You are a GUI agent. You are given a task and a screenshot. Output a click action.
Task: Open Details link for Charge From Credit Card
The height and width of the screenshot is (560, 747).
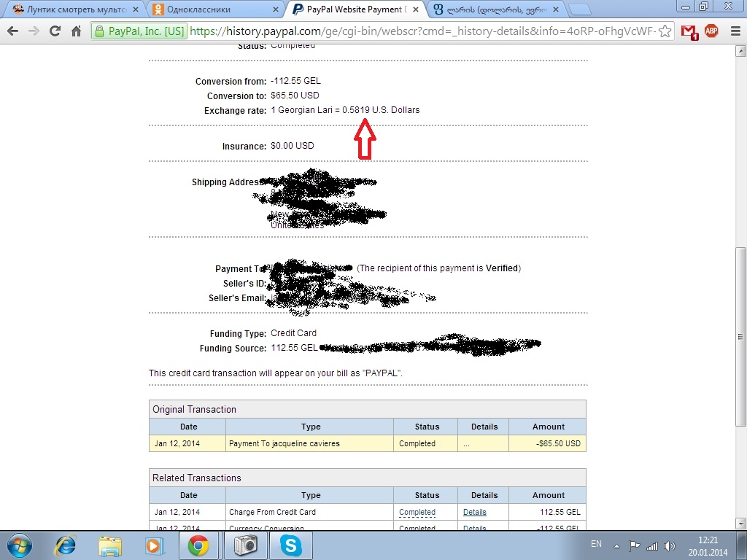tap(474, 512)
